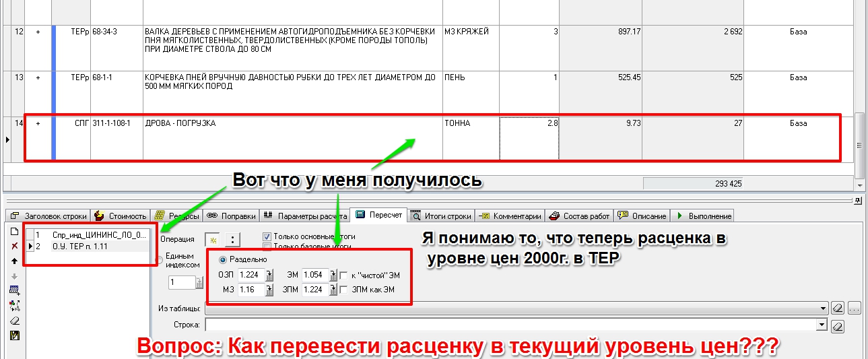Screen dimensions: 868x359
Task: Expand row 13 with plus sign
Action: tap(38, 77)
